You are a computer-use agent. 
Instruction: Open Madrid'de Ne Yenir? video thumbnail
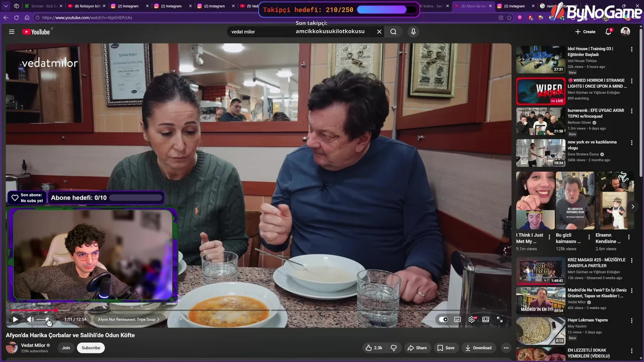pyautogui.click(x=540, y=300)
